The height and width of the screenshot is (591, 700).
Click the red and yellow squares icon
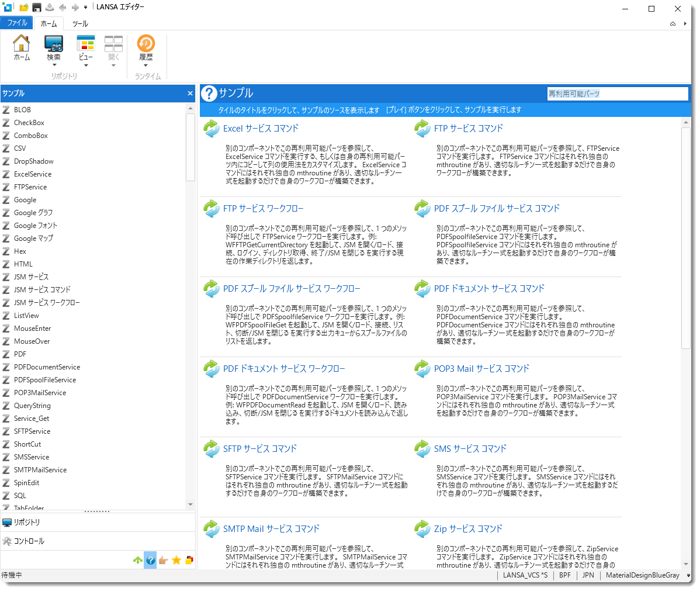tap(189, 560)
